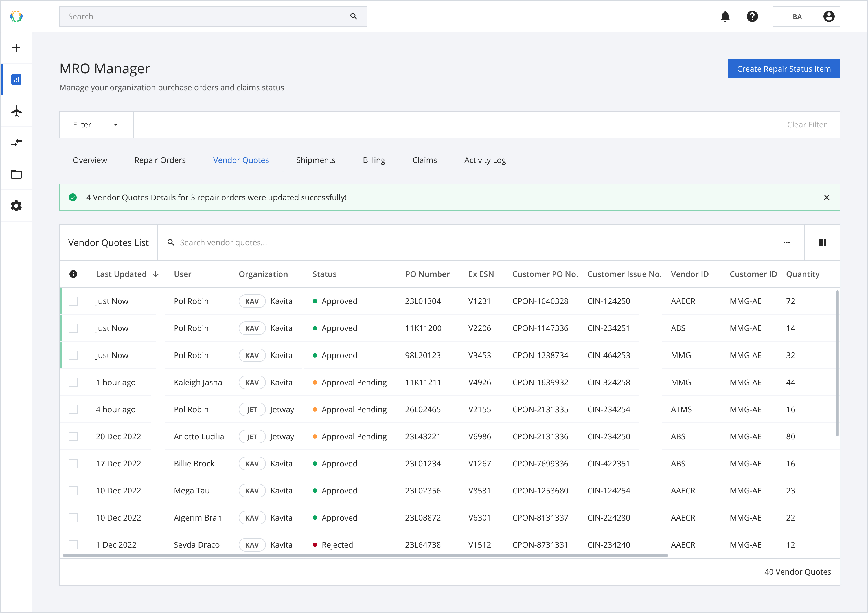Click the Last Updated sort arrow
Screen dimensions: 868x613
point(156,274)
